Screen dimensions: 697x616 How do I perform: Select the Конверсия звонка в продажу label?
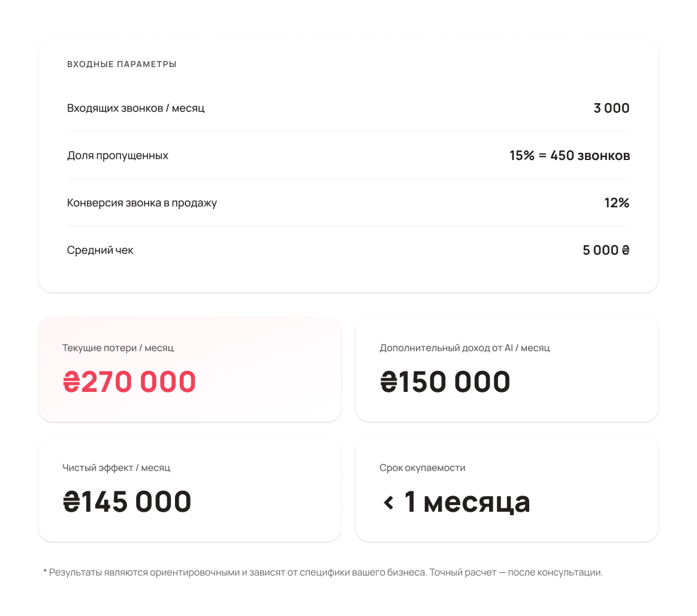[x=142, y=203]
